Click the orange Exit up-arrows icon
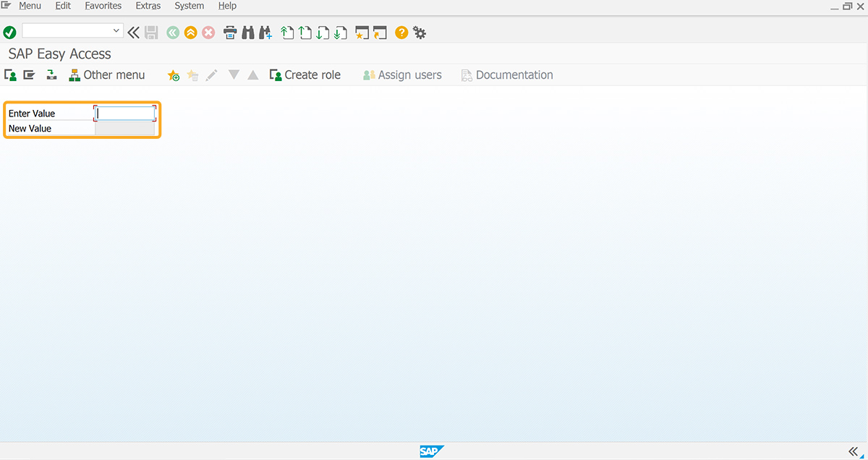This screenshot has height=460, width=868. (190, 33)
